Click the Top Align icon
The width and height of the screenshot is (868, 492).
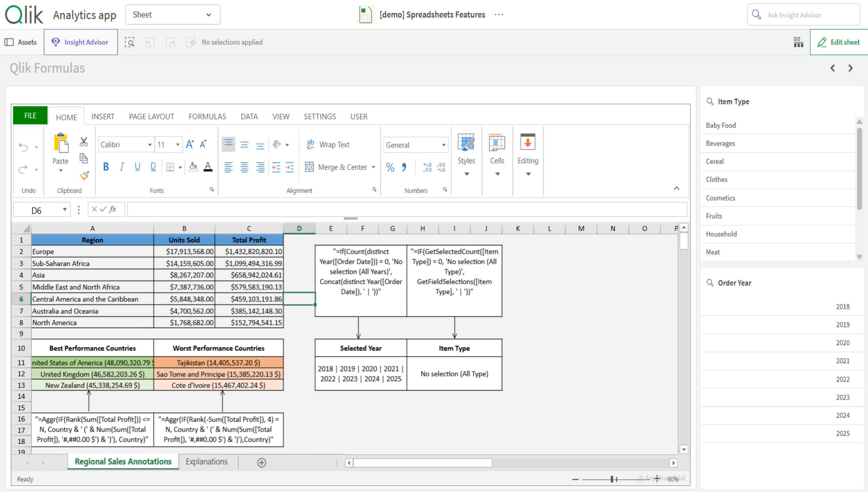coord(229,145)
